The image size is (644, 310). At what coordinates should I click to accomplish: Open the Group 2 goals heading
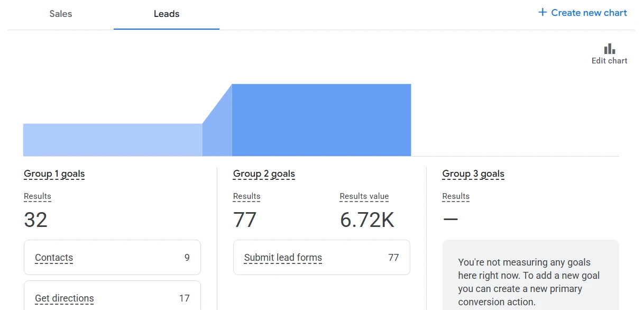click(264, 174)
